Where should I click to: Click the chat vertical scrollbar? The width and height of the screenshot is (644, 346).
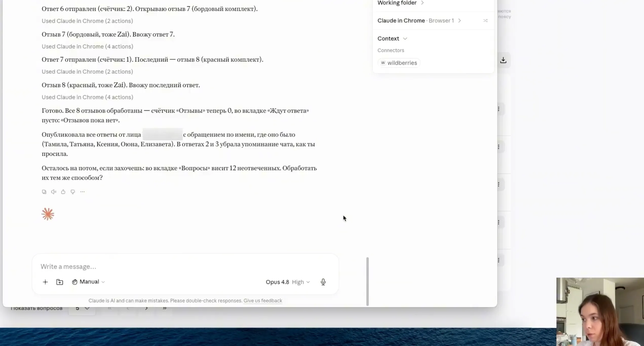point(367,281)
